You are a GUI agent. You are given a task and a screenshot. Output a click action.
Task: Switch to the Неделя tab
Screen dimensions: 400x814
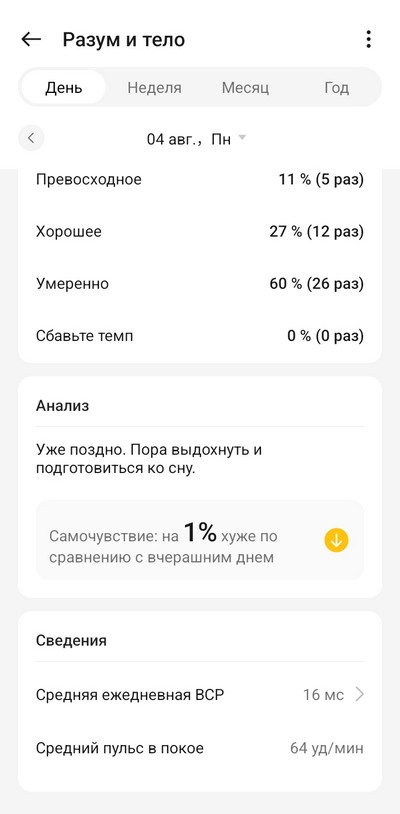tap(155, 87)
